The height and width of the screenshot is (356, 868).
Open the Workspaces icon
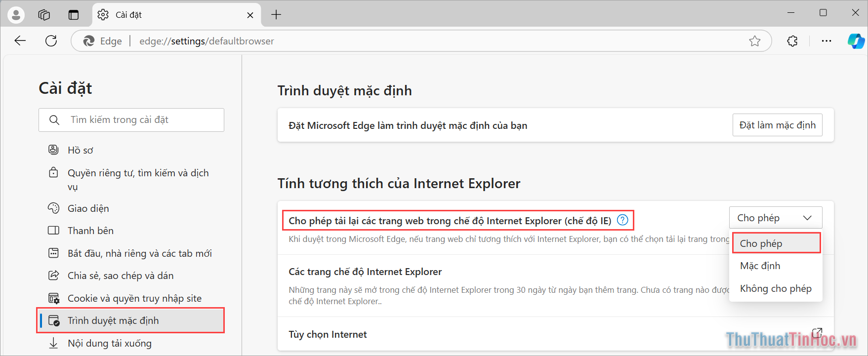44,15
